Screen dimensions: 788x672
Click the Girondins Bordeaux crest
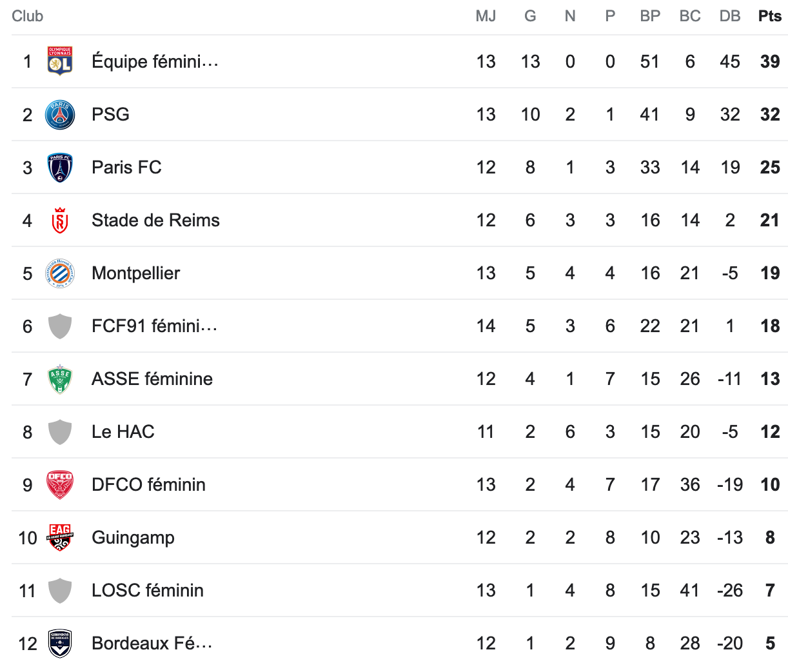click(60, 644)
